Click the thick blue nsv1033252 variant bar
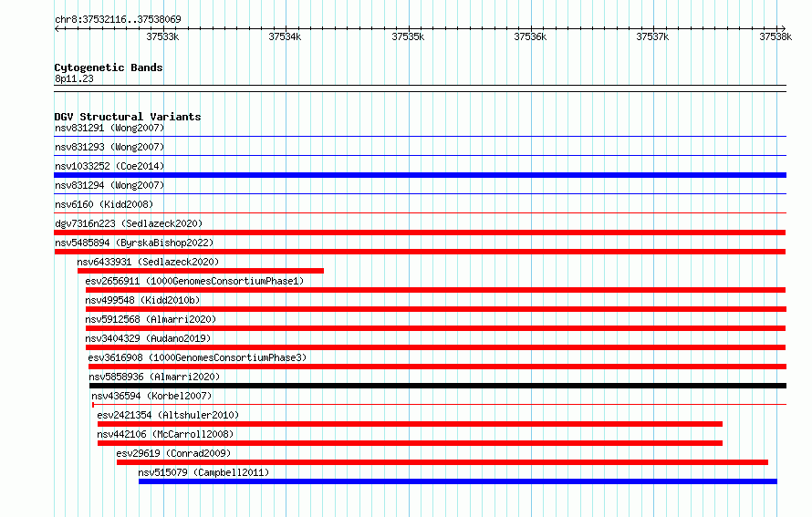 point(420,175)
